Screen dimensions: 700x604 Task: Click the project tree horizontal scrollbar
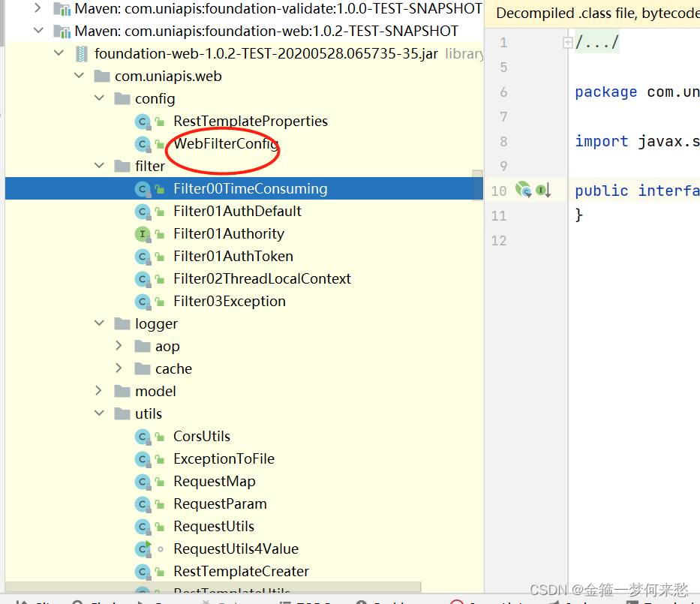pos(213,587)
